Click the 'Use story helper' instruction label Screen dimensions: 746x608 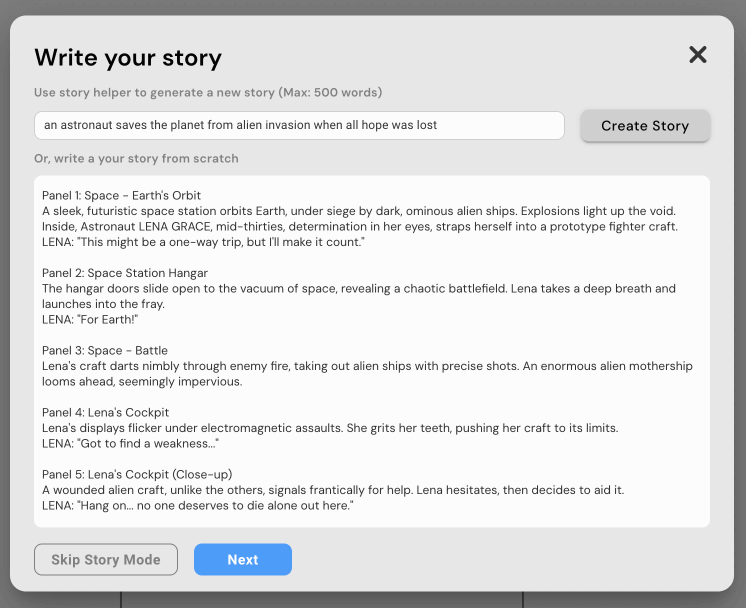208,93
